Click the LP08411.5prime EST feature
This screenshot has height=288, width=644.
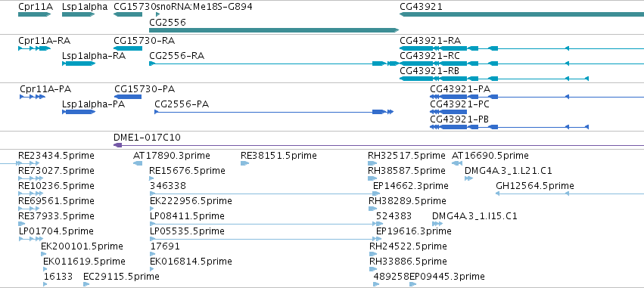[x=263, y=224]
